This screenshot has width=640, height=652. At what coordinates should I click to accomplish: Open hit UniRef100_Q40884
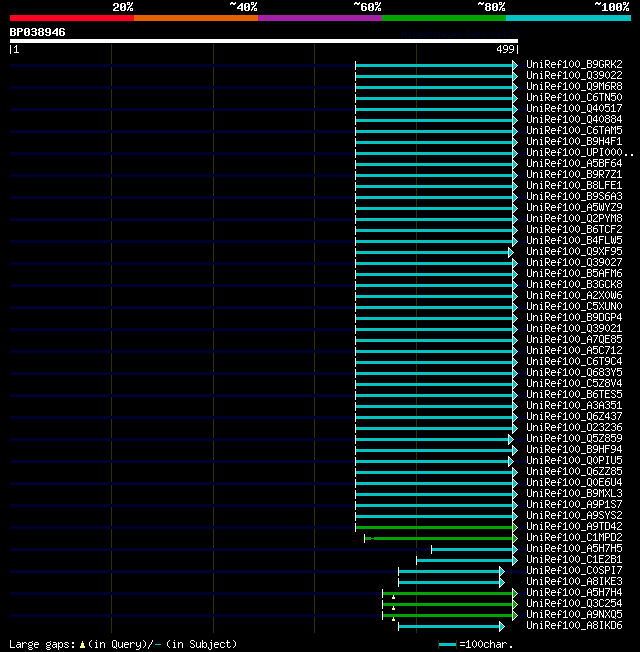point(574,119)
